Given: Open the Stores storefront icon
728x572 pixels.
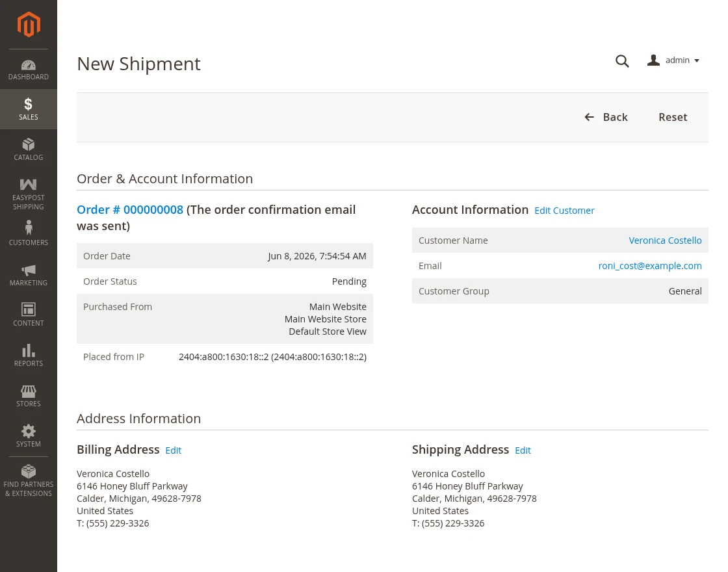Looking at the screenshot, I should click(29, 391).
